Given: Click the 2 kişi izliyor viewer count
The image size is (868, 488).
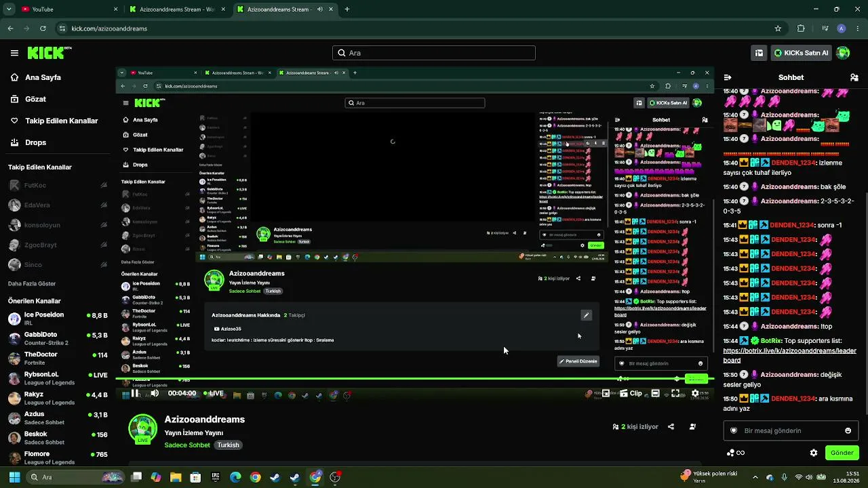Looking at the screenshot, I should tap(635, 427).
